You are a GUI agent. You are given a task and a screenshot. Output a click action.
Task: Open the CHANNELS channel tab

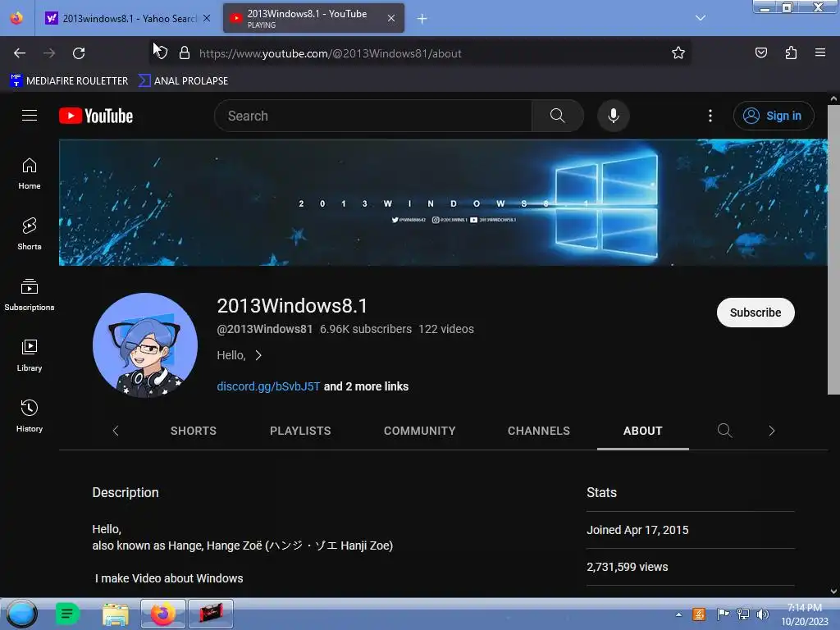pyautogui.click(x=539, y=431)
